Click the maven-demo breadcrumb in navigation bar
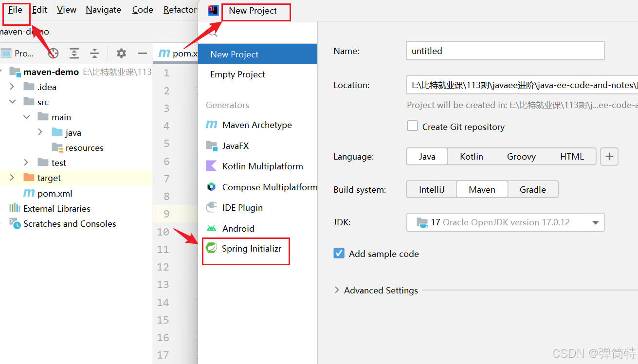 (24, 32)
